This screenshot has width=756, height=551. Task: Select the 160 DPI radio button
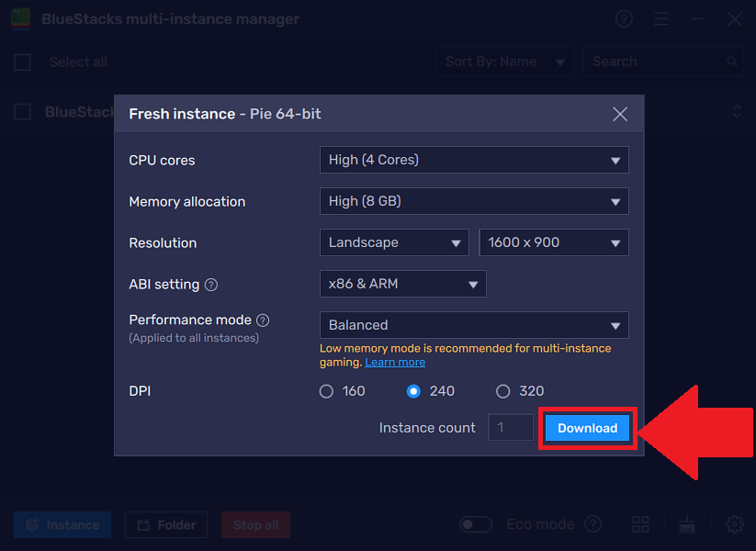(326, 391)
